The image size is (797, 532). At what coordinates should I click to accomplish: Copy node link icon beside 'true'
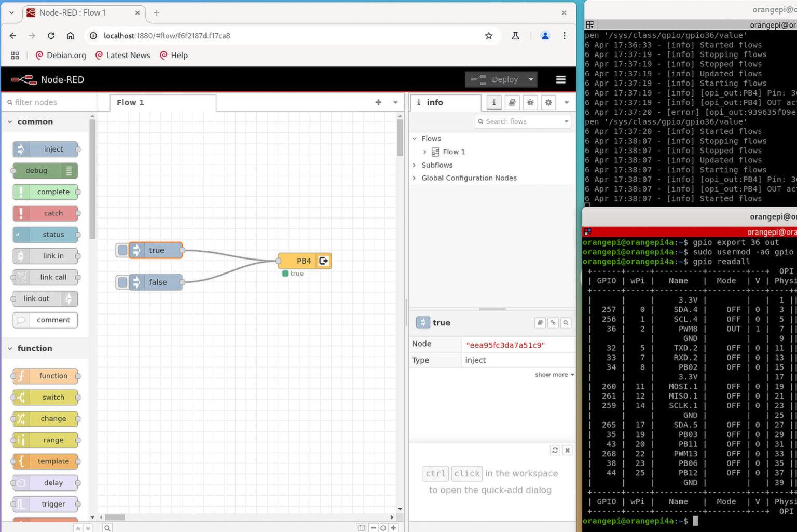(x=553, y=323)
